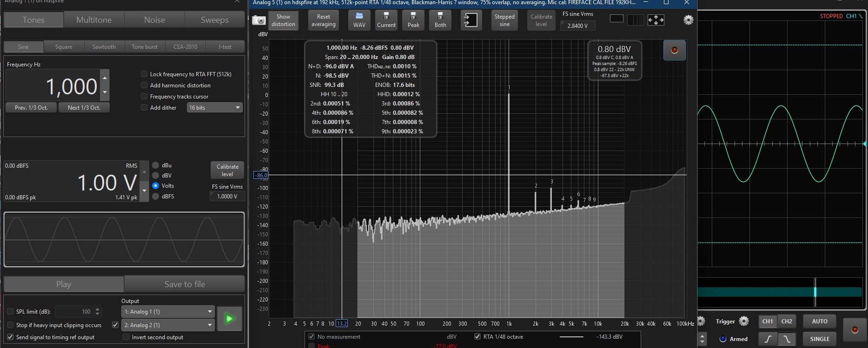868x348 pixels.
Task: Click AUTO trigger mode in scope
Action: tap(820, 322)
